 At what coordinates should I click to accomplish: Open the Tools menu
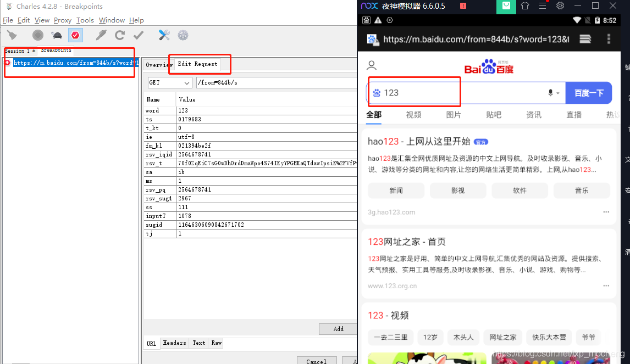[x=85, y=20]
